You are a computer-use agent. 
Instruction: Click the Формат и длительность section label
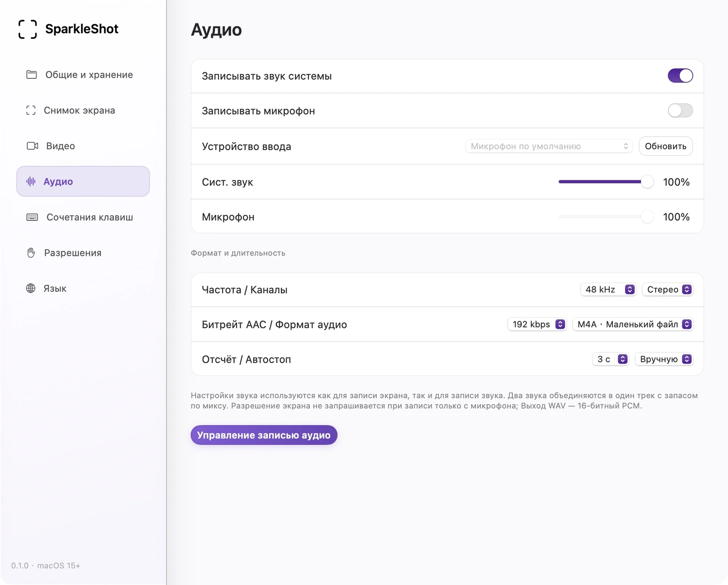pyautogui.click(x=238, y=253)
